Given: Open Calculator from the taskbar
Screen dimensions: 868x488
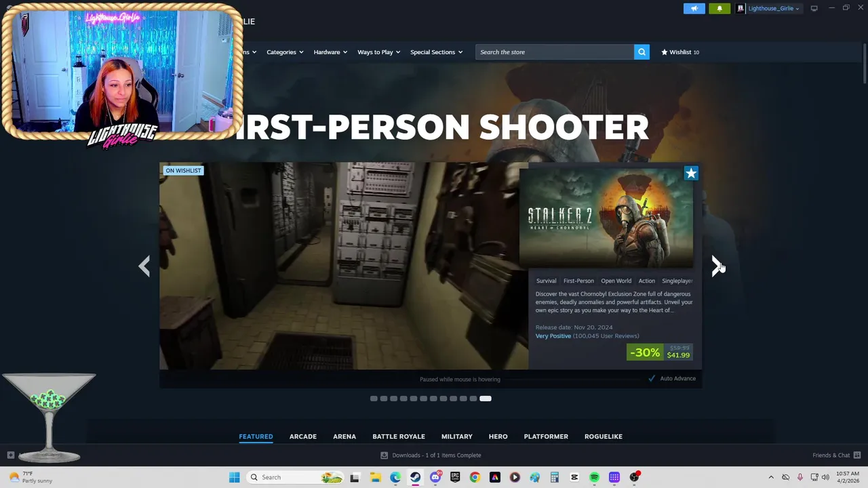Looking at the screenshot, I should pyautogui.click(x=554, y=477).
